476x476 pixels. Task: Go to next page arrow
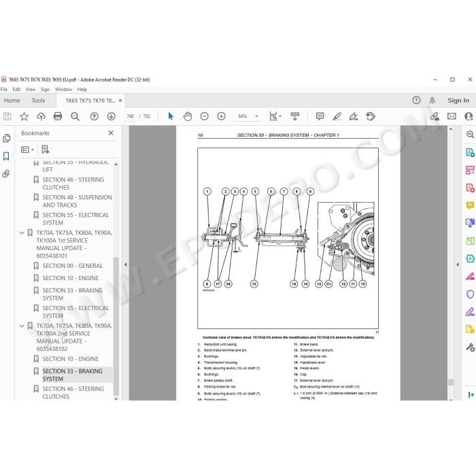click(x=111, y=116)
